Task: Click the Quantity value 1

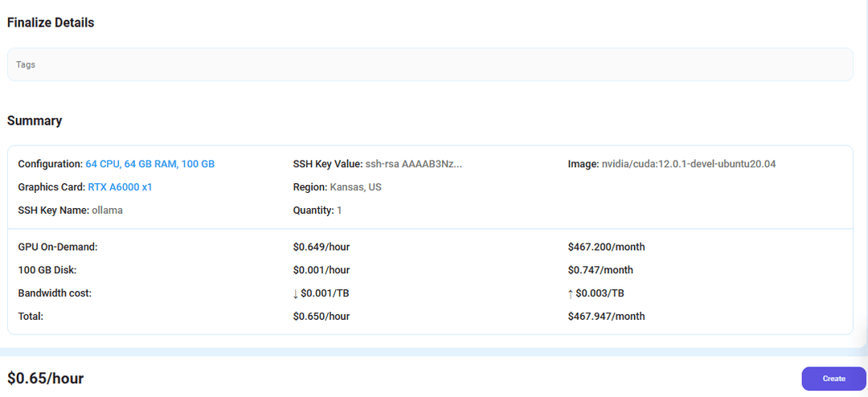Action: point(339,211)
